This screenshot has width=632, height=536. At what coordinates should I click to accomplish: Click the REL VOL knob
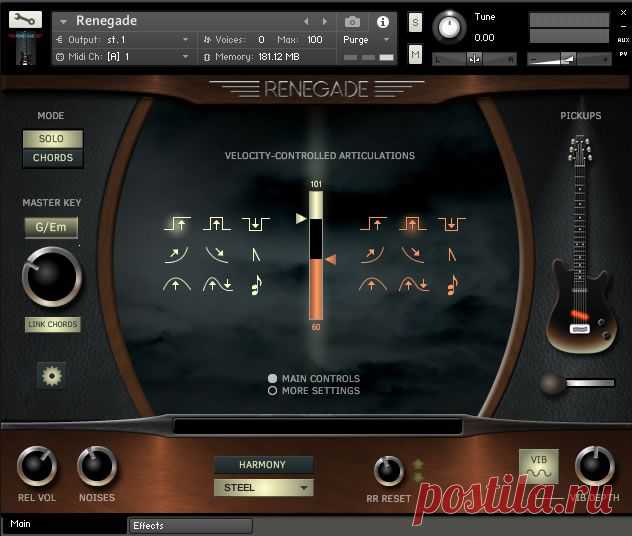pyautogui.click(x=37, y=466)
